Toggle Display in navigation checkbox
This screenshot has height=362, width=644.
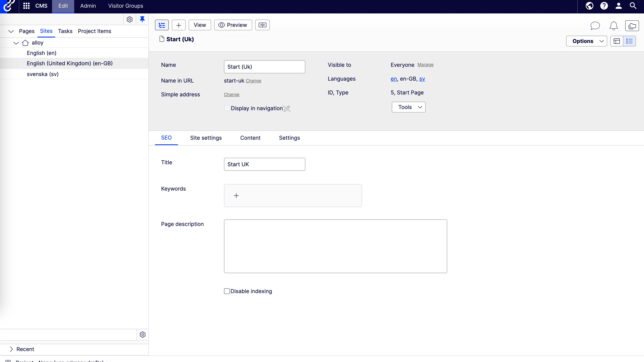pos(227,108)
